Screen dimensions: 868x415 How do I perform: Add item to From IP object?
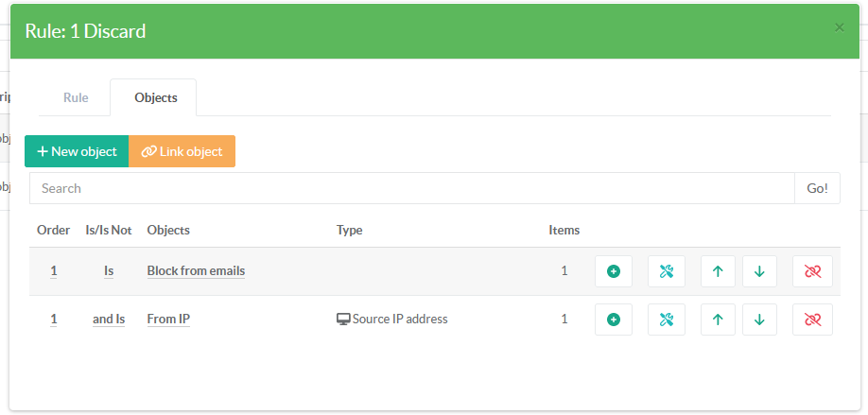[x=613, y=320]
